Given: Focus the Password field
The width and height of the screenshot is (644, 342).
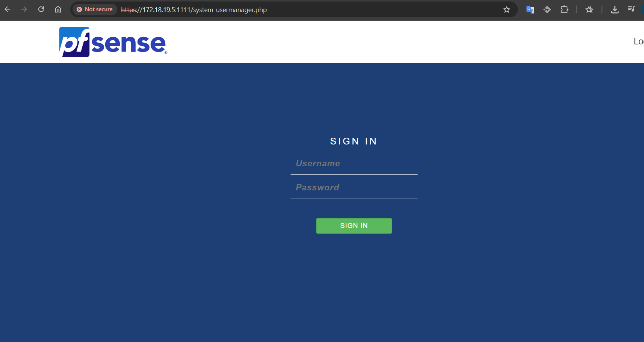Looking at the screenshot, I should [354, 188].
